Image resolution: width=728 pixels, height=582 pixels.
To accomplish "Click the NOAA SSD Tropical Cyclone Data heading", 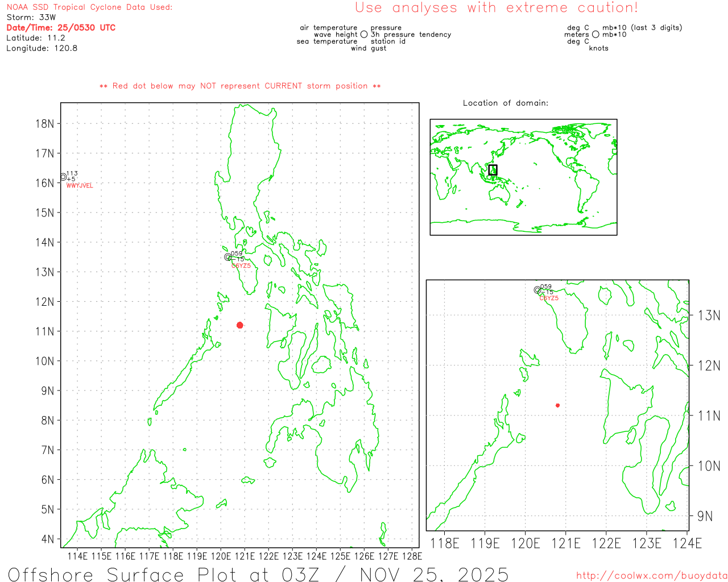I will tap(89, 7).
